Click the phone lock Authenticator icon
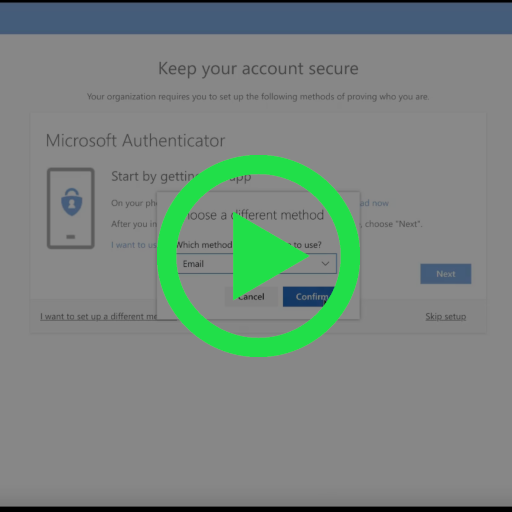The width and height of the screenshot is (512, 512). coord(71,208)
